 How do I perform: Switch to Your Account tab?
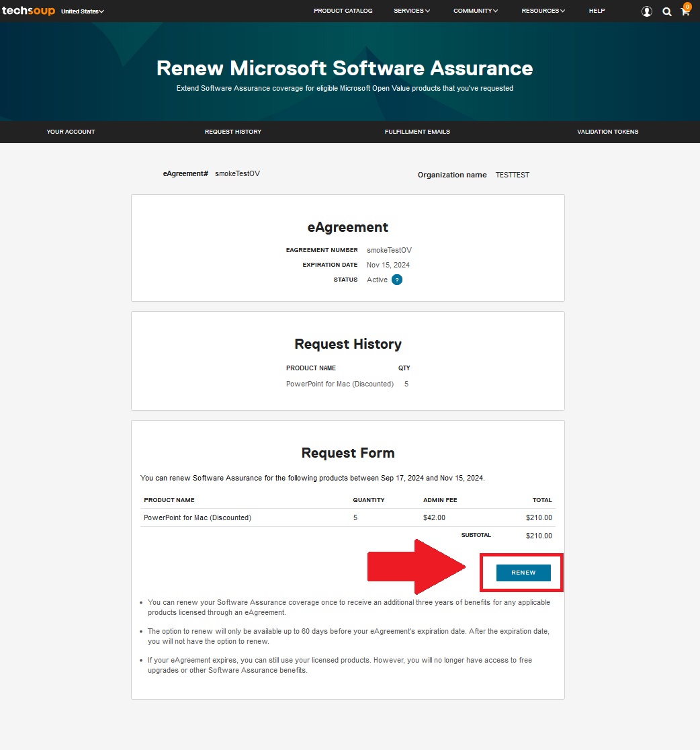click(71, 132)
